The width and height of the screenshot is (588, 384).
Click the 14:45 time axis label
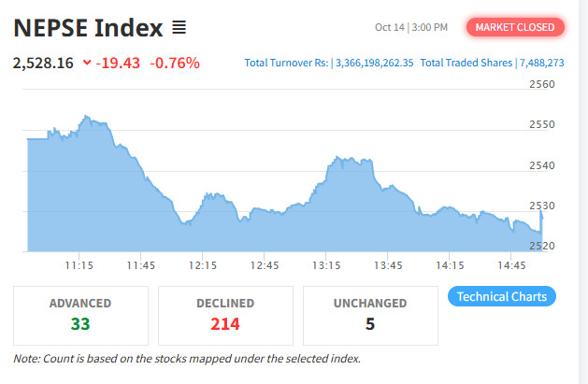[x=510, y=265]
